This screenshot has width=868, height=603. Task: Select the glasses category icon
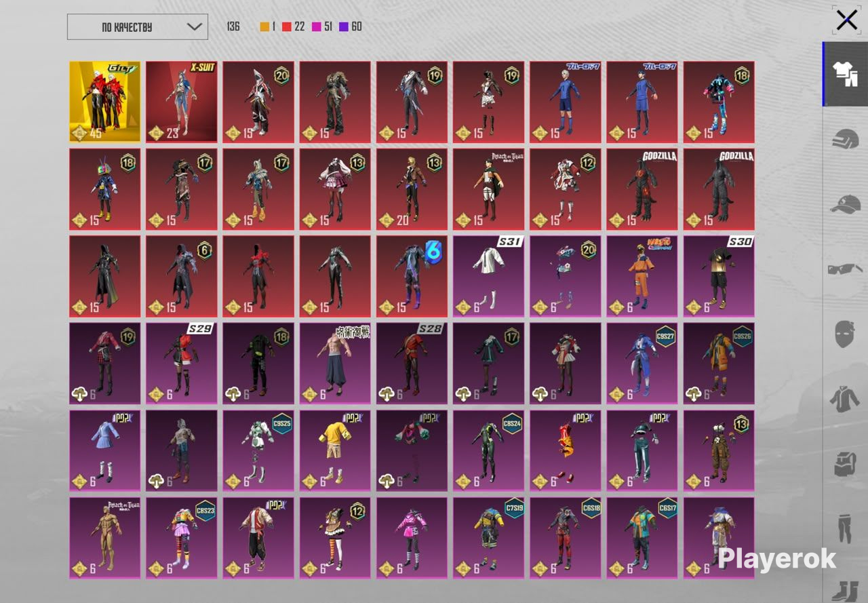pyautogui.click(x=845, y=269)
